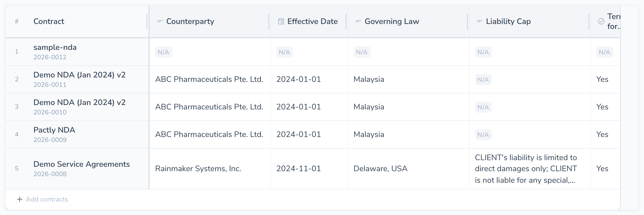Expand the truncated CLIENT's liability cap cell

point(526,169)
